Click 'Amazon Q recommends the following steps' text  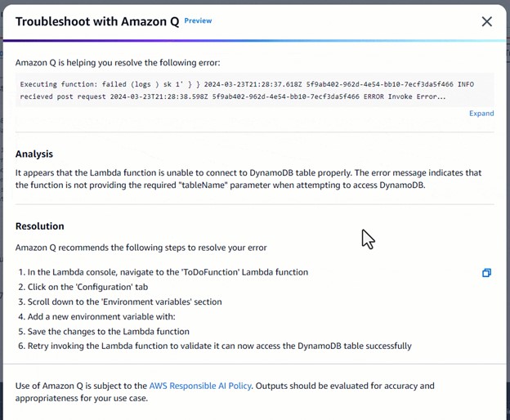click(x=141, y=247)
